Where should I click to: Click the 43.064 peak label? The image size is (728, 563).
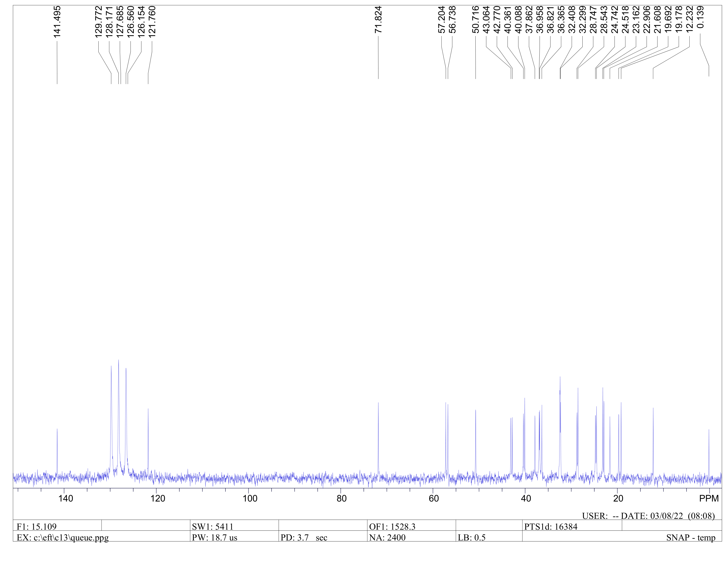click(x=486, y=20)
